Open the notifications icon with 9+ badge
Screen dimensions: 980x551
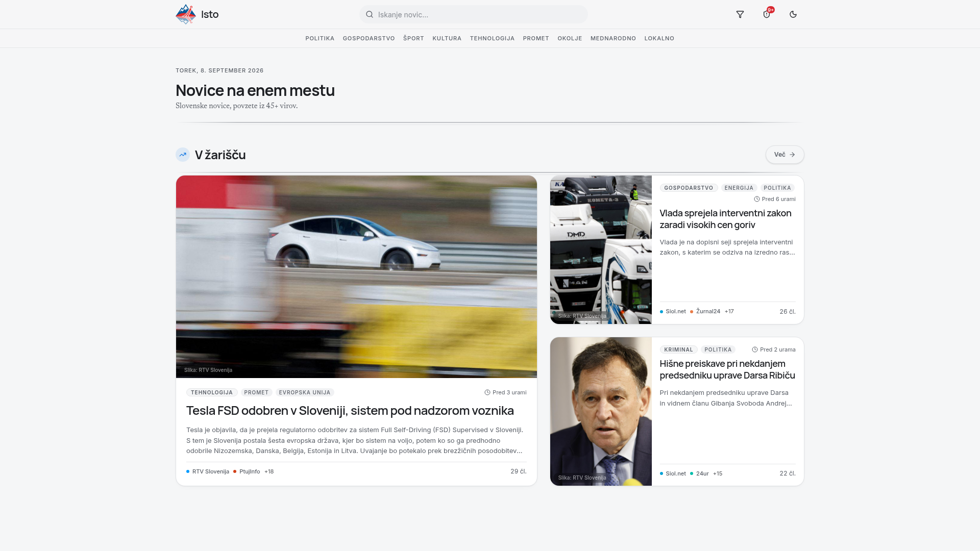coord(767,14)
